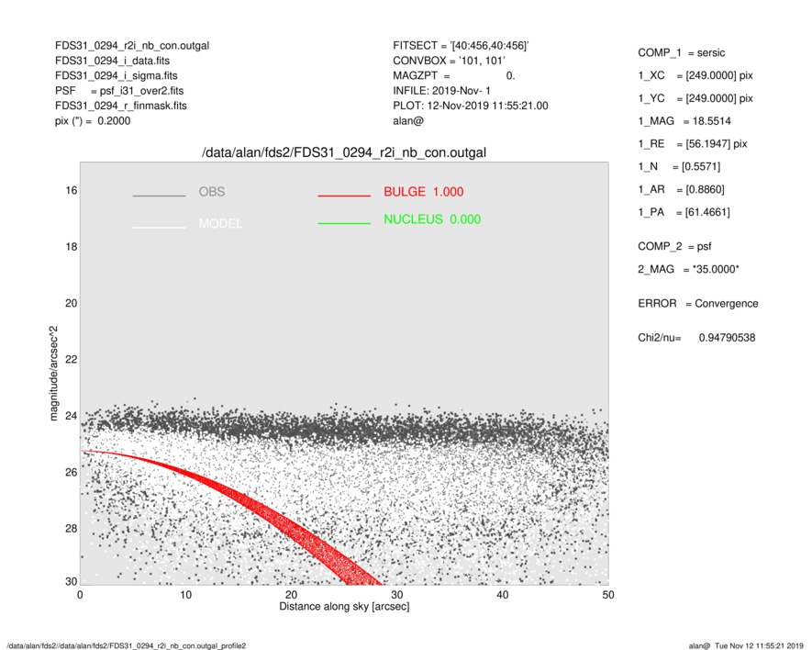Click the y-axis tick label 16
The height and width of the screenshot is (650, 812).
point(72,191)
